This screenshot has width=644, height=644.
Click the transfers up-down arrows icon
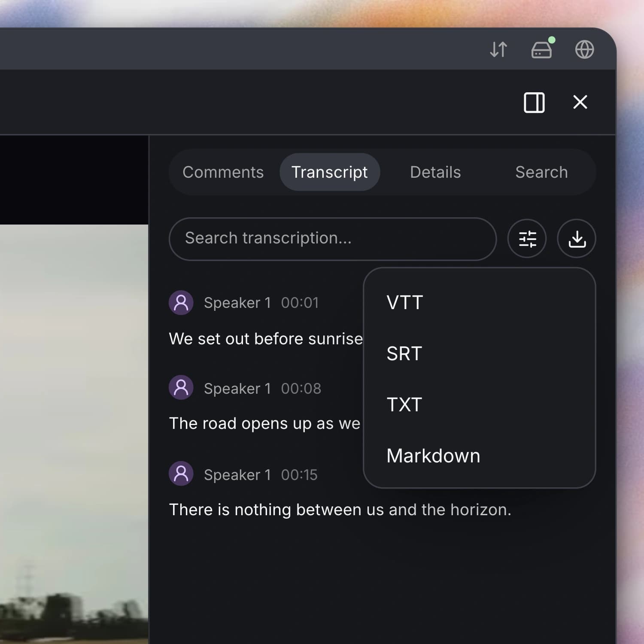498,49
